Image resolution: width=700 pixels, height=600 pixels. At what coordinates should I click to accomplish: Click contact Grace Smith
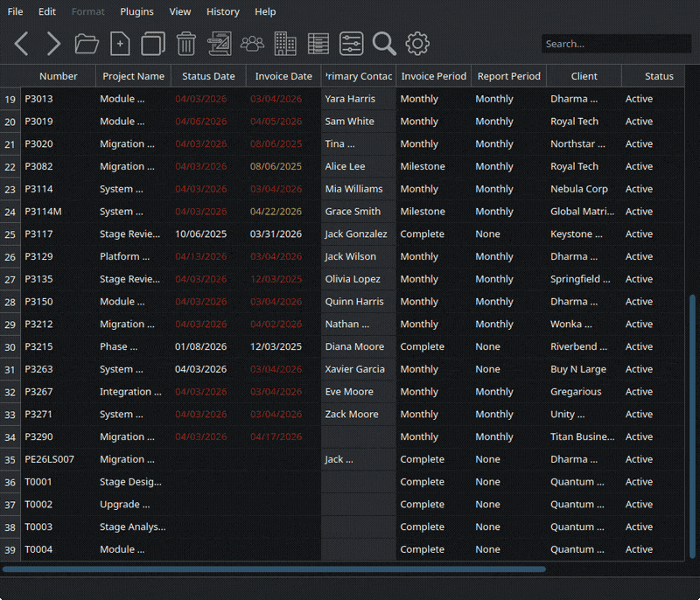359,212
